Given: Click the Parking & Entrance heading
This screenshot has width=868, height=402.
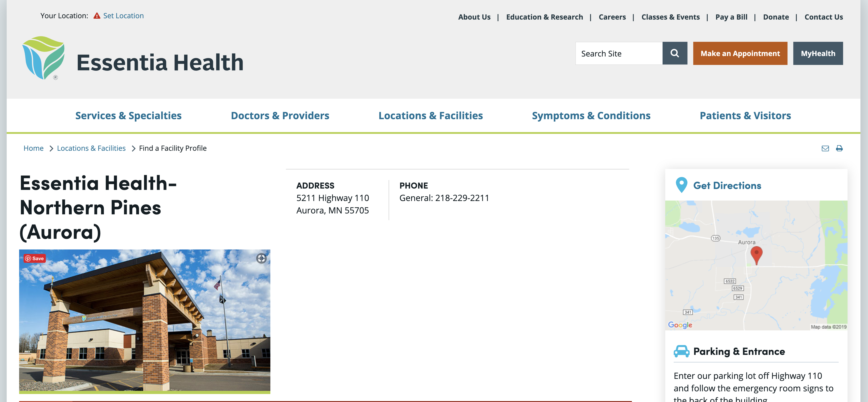Looking at the screenshot, I should [739, 352].
